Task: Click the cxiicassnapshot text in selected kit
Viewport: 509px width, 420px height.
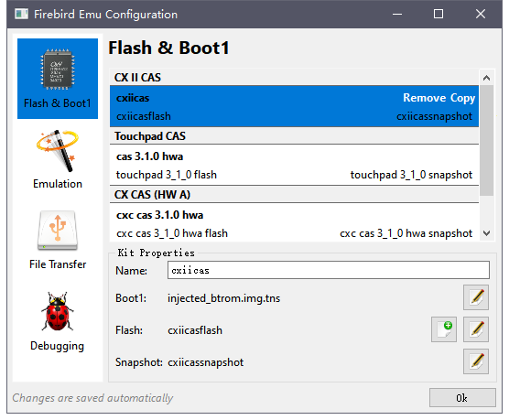Action: pos(434,116)
